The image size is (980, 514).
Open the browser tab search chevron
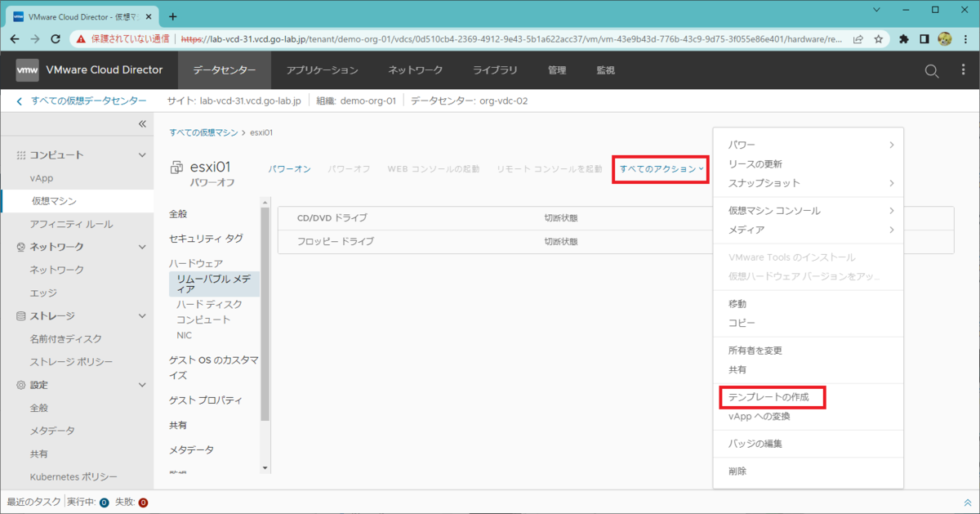[877, 10]
